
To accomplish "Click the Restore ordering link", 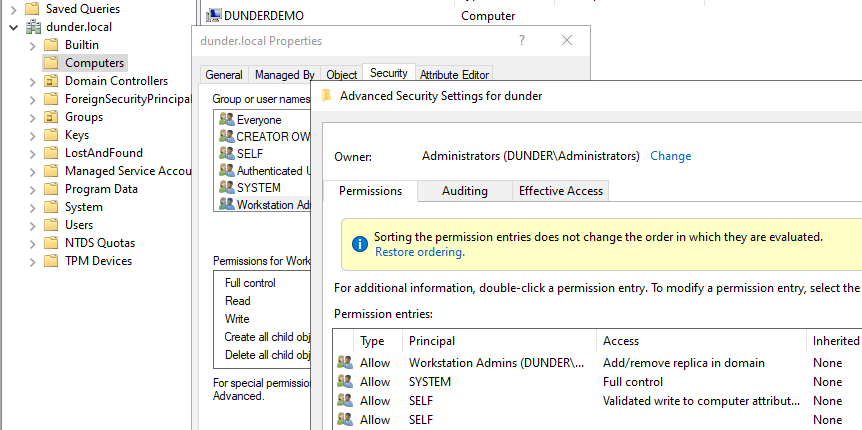I will (420, 252).
